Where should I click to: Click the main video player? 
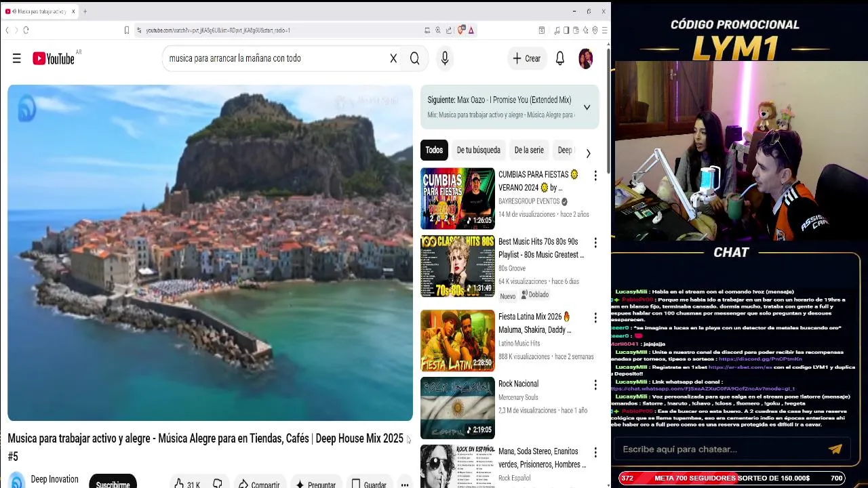point(210,252)
